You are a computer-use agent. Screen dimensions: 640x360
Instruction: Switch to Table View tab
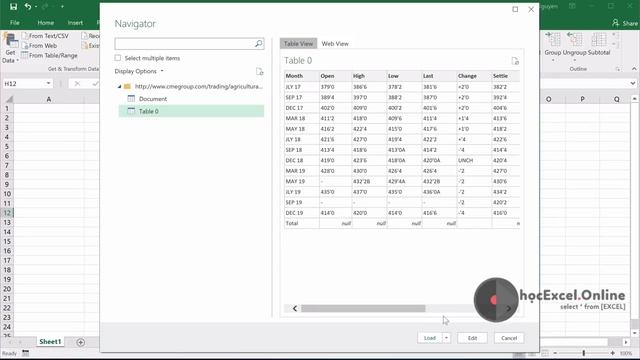[298, 44]
